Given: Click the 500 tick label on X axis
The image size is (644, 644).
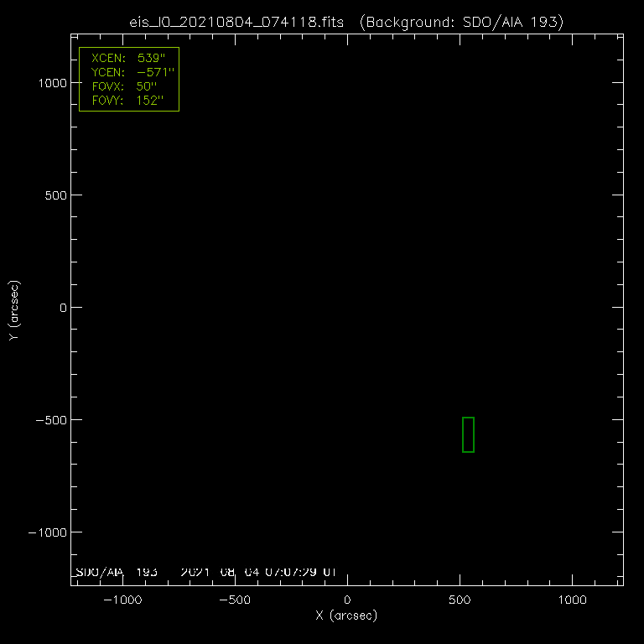Looking at the screenshot, I should 460,600.
